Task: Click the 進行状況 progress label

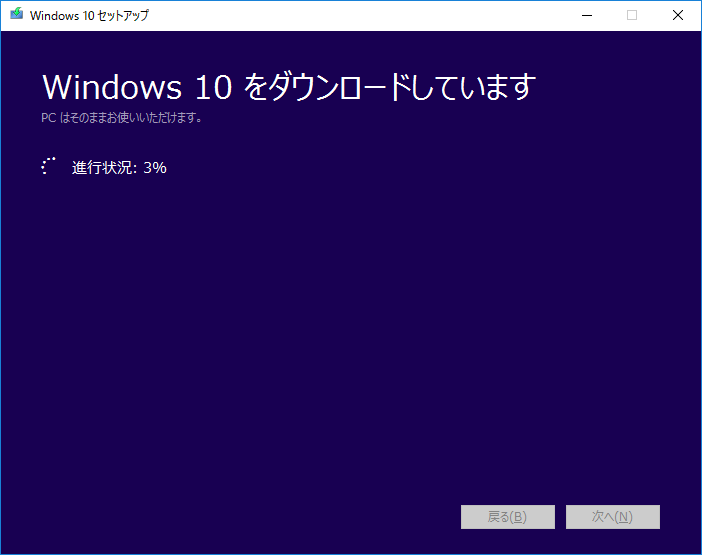Action: (x=104, y=168)
